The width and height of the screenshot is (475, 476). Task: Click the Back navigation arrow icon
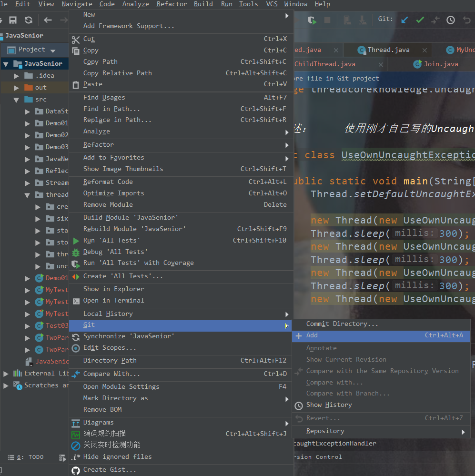coord(48,20)
